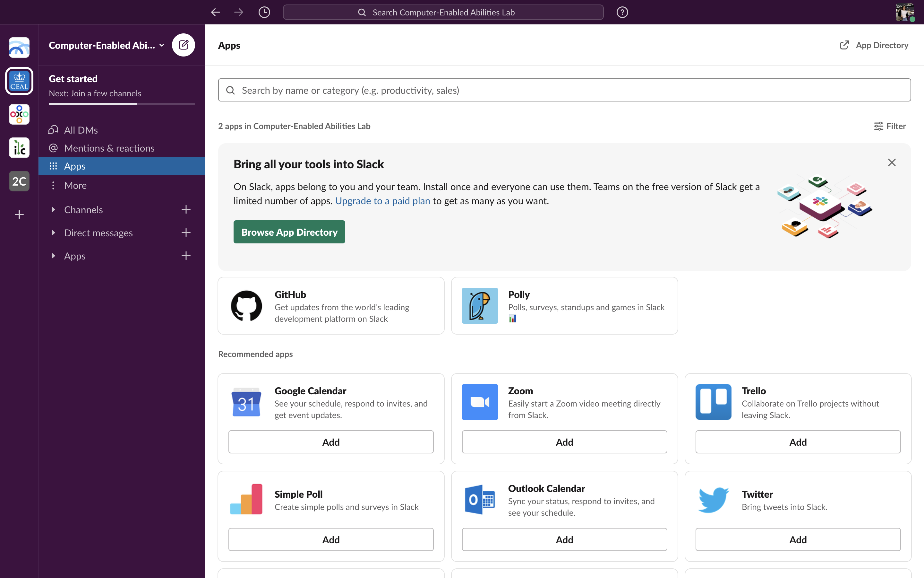Image resolution: width=924 pixels, height=578 pixels.
Task: Select the highlighted Apps sidebar item
Action: [122, 166]
